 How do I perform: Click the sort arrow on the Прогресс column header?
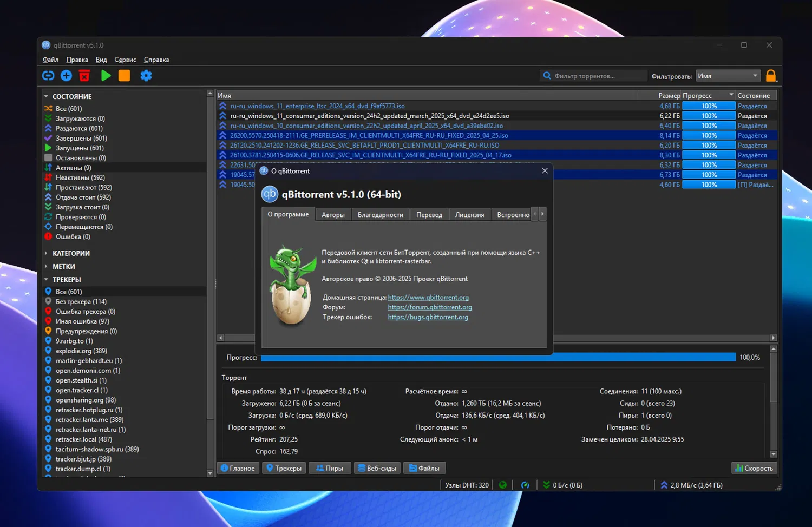pyautogui.click(x=731, y=95)
